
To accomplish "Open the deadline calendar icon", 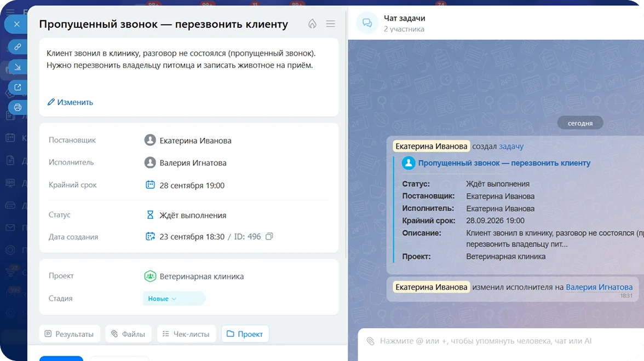I will pos(150,185).
